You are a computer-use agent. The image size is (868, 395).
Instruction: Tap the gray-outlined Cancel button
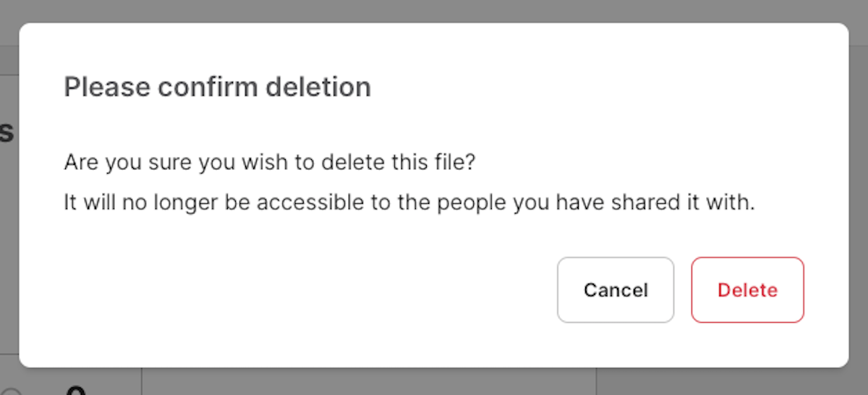(x=616, y=290)
